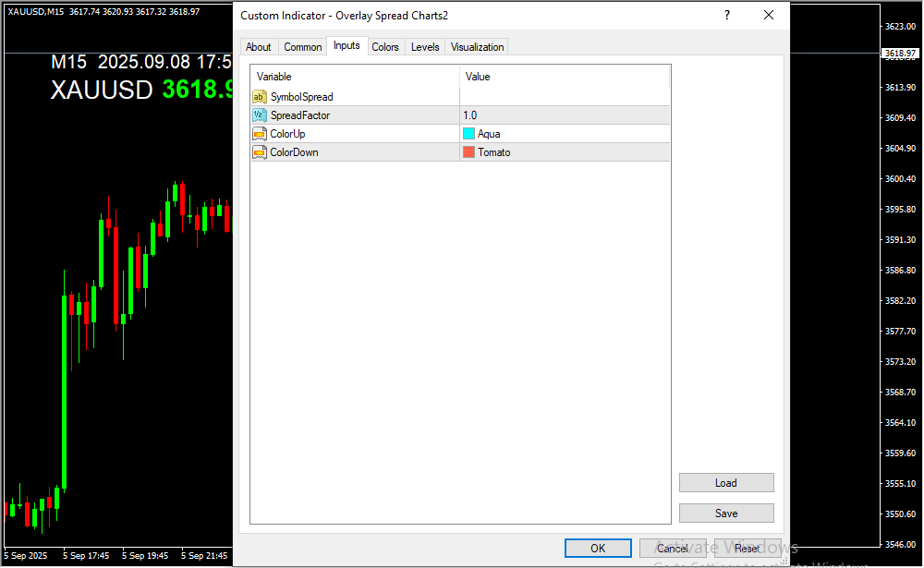Select the SpreadFactor value 1.0 cell
The width and height of the screenshot is (924, 568).
pyautogui.click(x=564, y=115)
